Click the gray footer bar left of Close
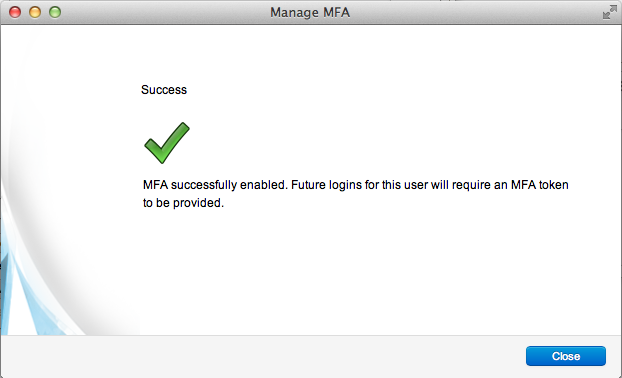622x378 pixels. (262, 356)
